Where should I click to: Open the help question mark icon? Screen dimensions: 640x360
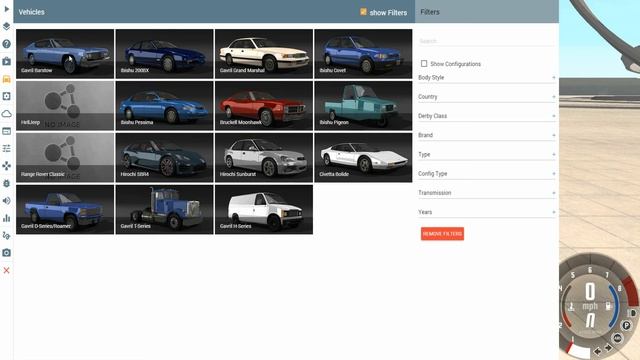pyautogui.click(x=7, y=44)
